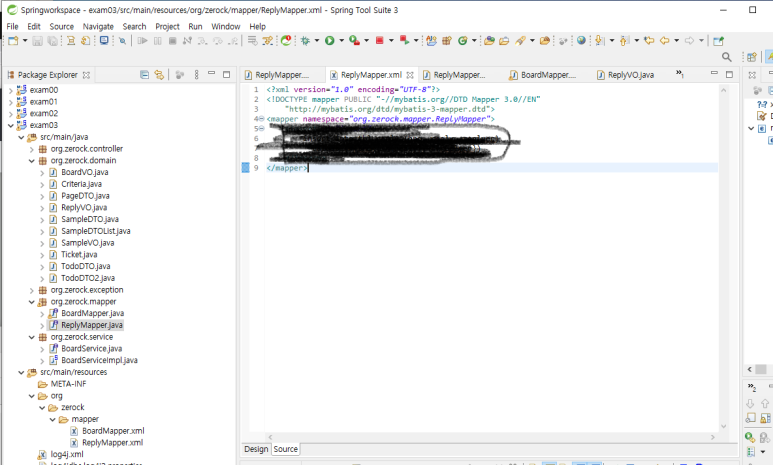Click the Quick Access magnifier icon
This screenshot has height=465, width=773.
[726, 57]
